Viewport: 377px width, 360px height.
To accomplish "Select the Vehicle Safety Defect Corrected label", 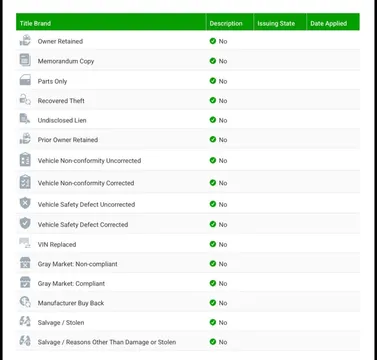I will coord(83,225).
